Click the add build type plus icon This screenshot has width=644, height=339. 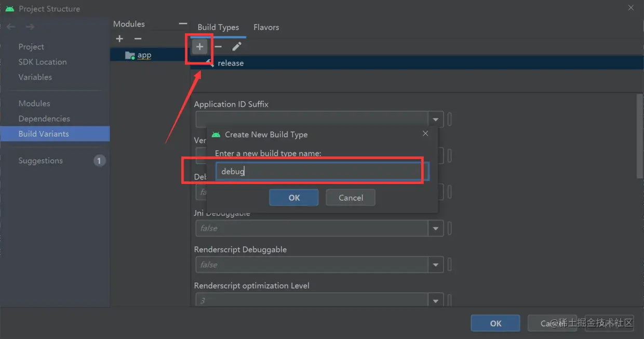[199, 47]
